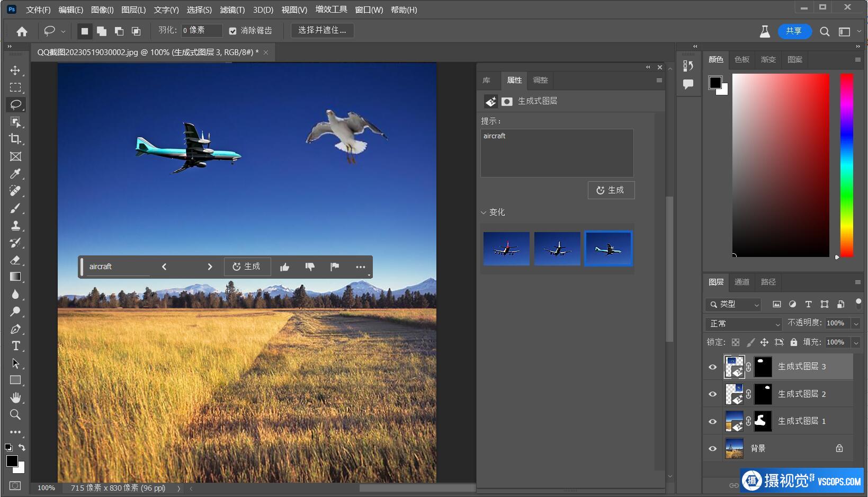868x497 pixels.
Task: Open the 滤镜(T) menu
Action: coord(232,10)
